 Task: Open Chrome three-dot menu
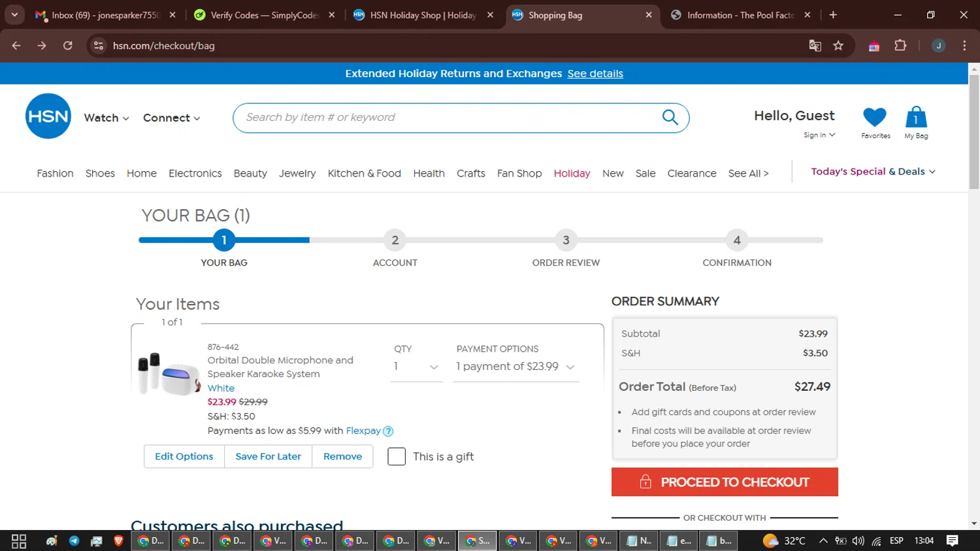click(964, 46)
